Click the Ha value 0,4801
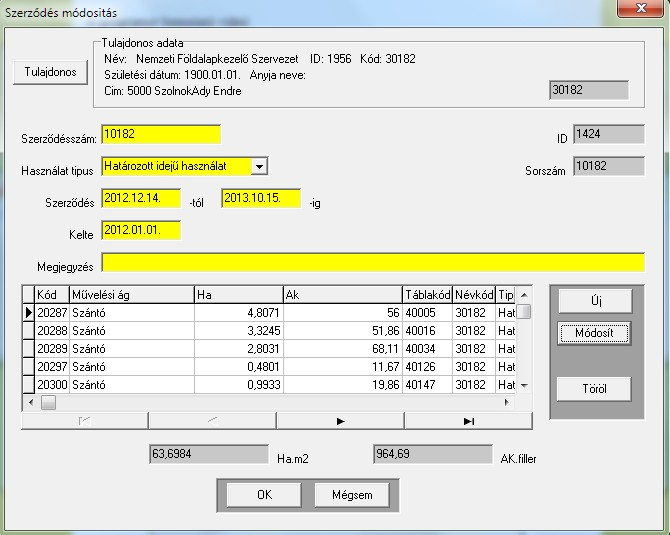This screenshot has width=670, height=535. [239, 367]
